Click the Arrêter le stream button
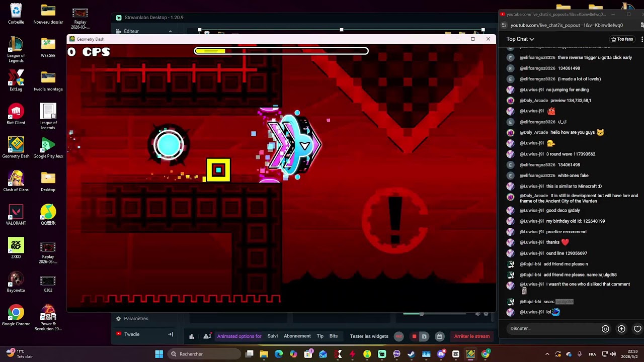The height and width of the screenshot is (362, 644). coord(472,336)
